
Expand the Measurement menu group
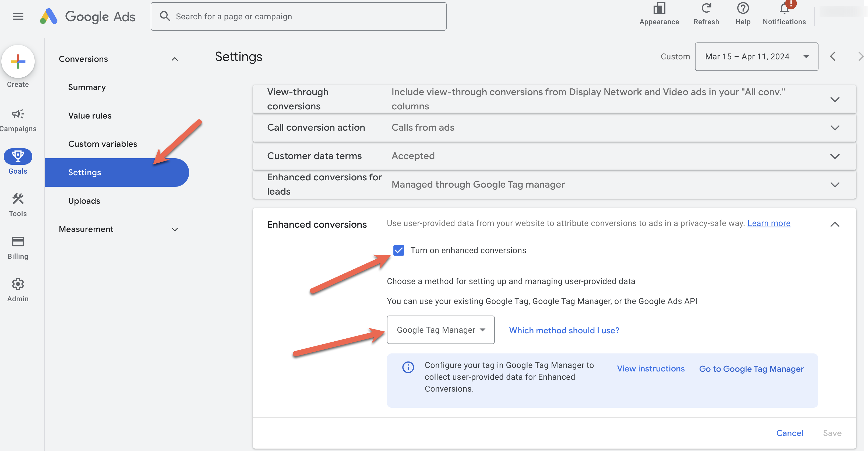pos(175,229)
